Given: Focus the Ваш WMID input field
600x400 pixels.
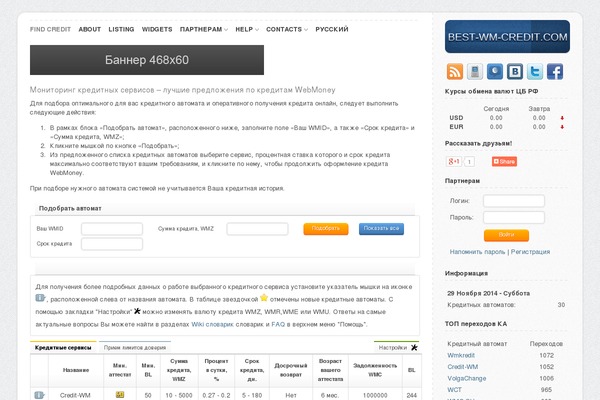Looking at the screenshot, I should click(112, 229).
